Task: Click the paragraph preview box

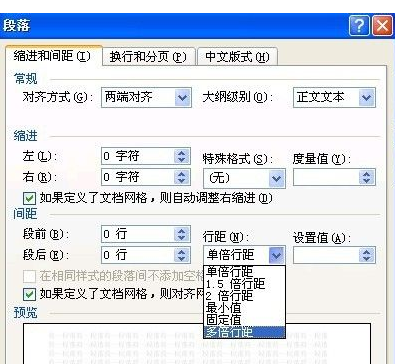Action: (197, 343)
